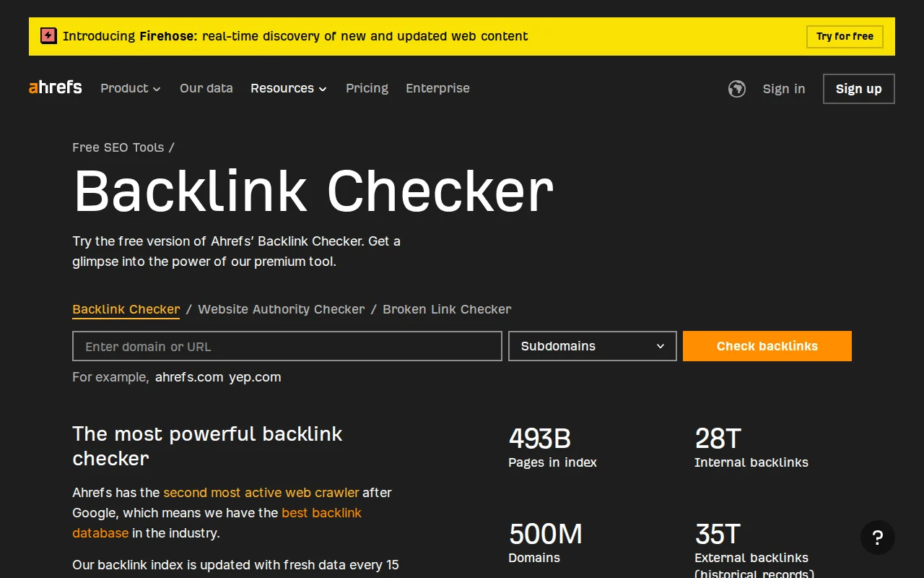
Task: Use the ahrefs.com example link
Action: [189, 377]
